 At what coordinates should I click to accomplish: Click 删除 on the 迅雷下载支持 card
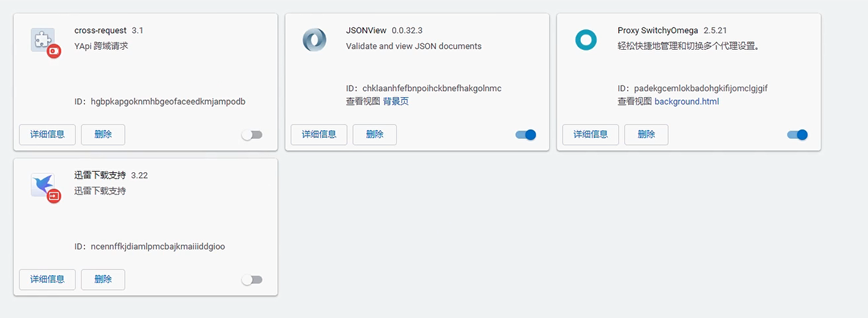point(103,279)
